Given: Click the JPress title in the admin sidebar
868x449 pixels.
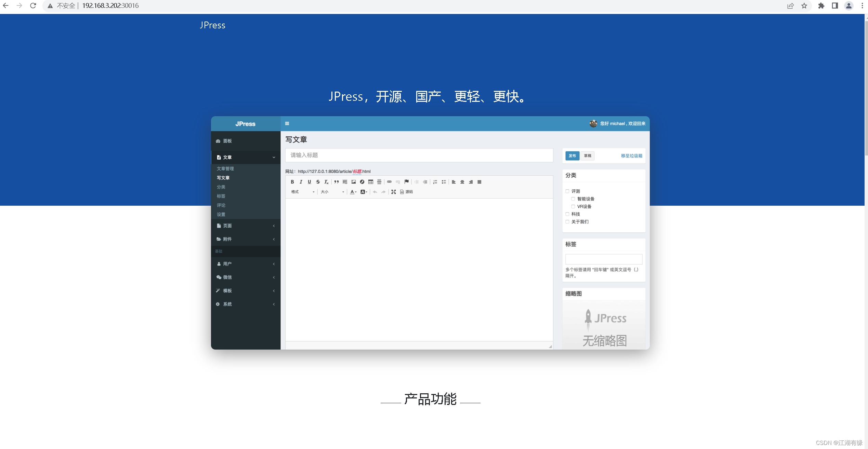Looking at the screenshot, I should [245, 124].
